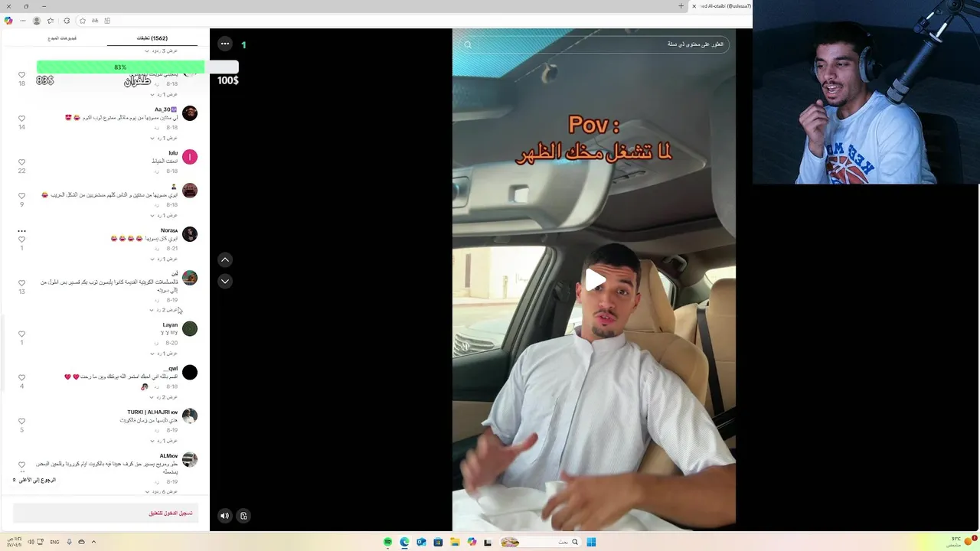This screenshot has width=980, height=551.
Task: Open __qwl's black profile avatar
Action: [190, 372]
